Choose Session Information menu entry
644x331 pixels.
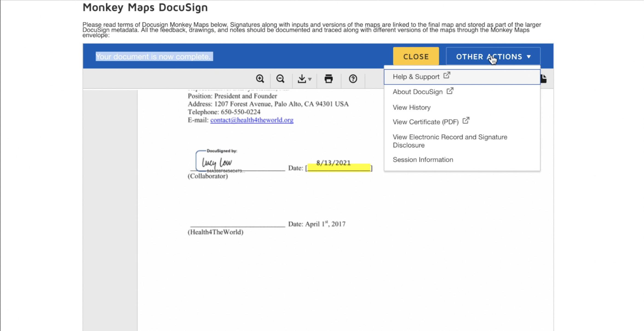pos(423,160)
